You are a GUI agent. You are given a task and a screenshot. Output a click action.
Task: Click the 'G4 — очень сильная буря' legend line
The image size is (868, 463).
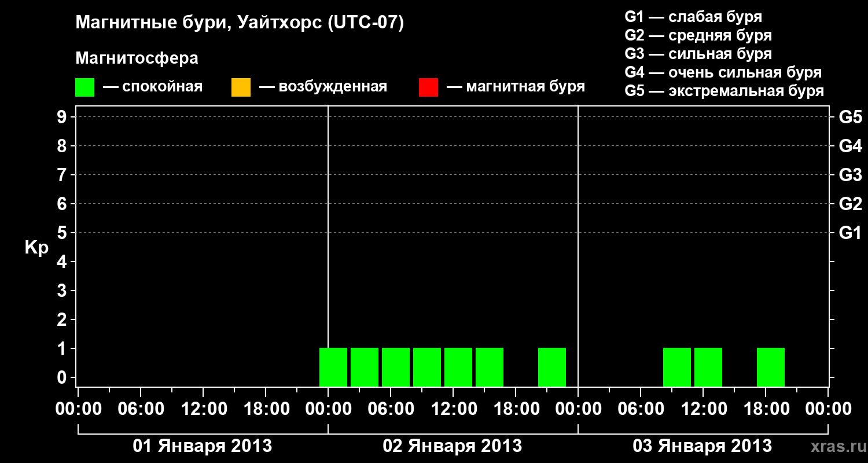tap(723, 72)
